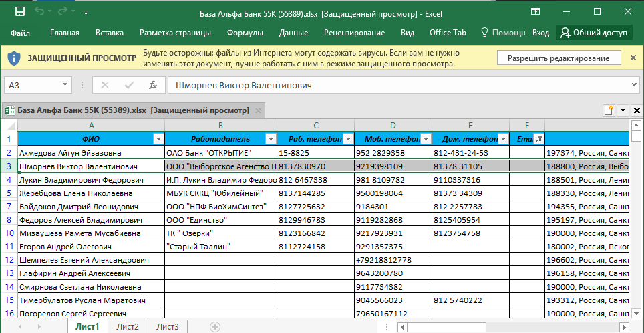Click the new document tab icon
The image size is (644, 333).
(609, 110)
